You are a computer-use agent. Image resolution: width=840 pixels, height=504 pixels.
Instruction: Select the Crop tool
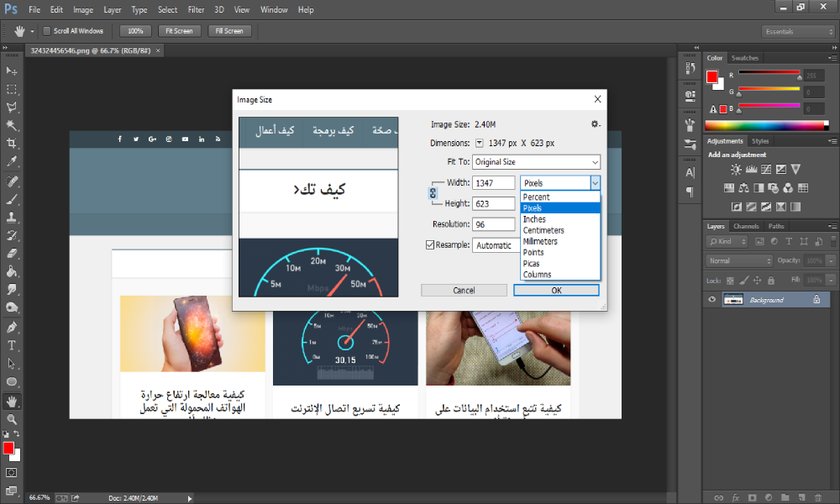[x=11, y=143]
